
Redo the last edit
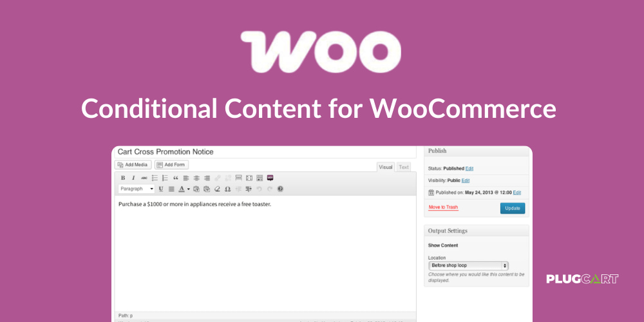coord(270,189)
